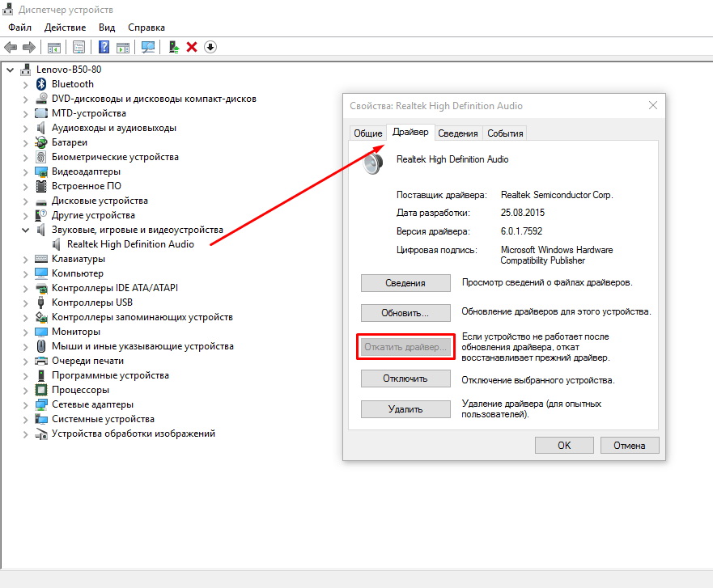Click the Bluetooth category icon

pos(41,84)
